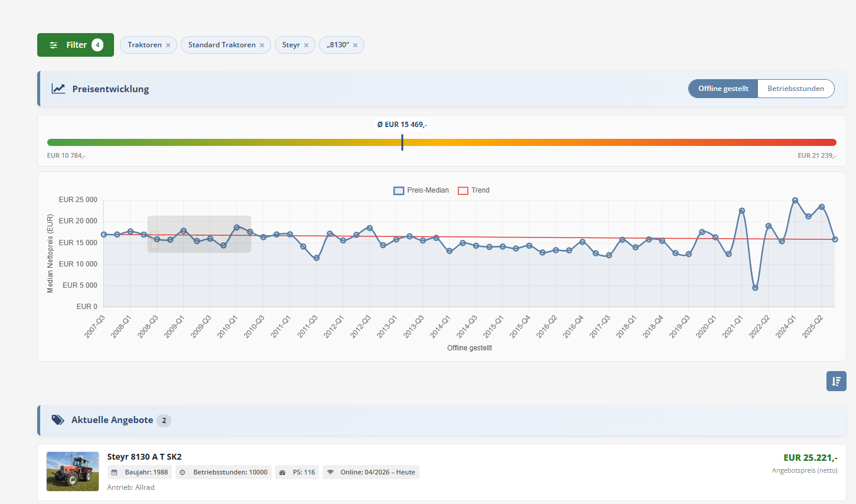Toggle Trend legend series
Viewport: 856px width, 504px height.
[x=474, y=190]
